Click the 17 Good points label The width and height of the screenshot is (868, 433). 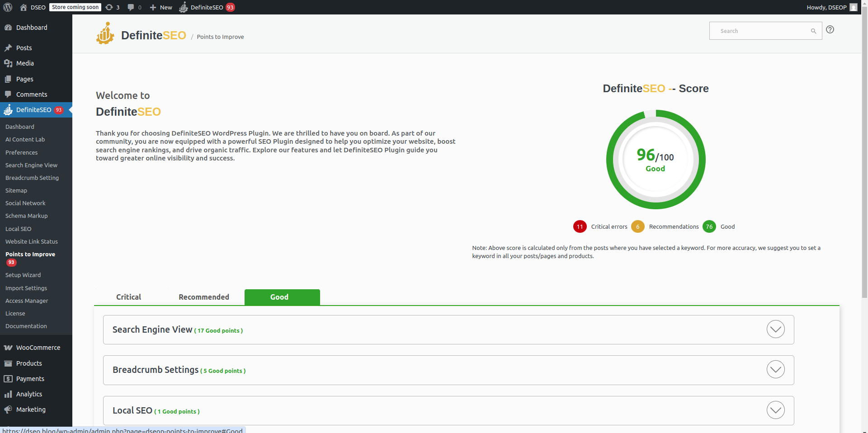click(218, 331)
